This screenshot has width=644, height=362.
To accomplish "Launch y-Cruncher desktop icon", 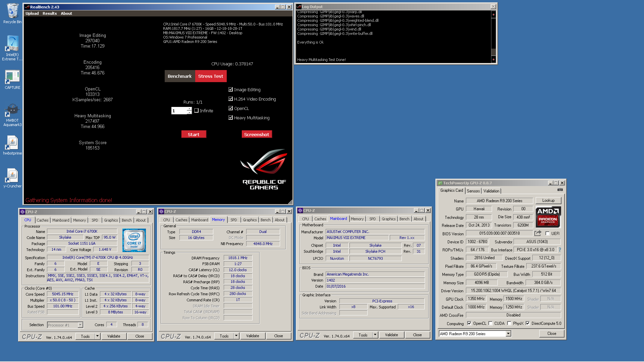I will (12, 178).
